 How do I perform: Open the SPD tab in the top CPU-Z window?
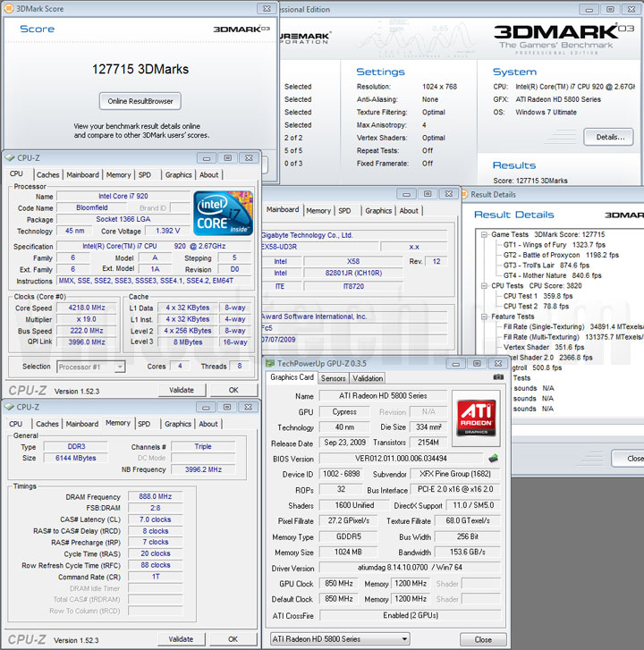(x=145, y=175)
